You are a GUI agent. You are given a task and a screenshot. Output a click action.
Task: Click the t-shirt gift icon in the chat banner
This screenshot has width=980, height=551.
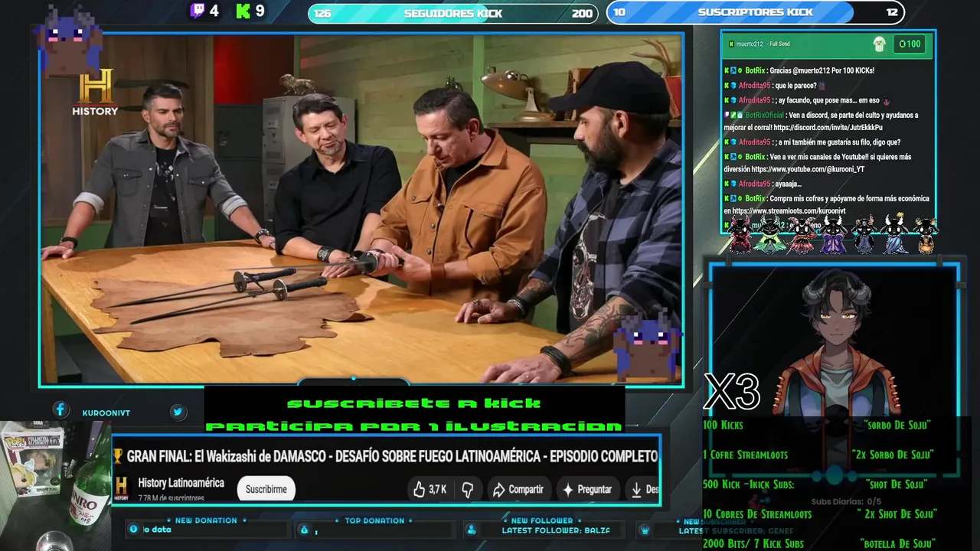pyautogui.click(x=879, y=44)
